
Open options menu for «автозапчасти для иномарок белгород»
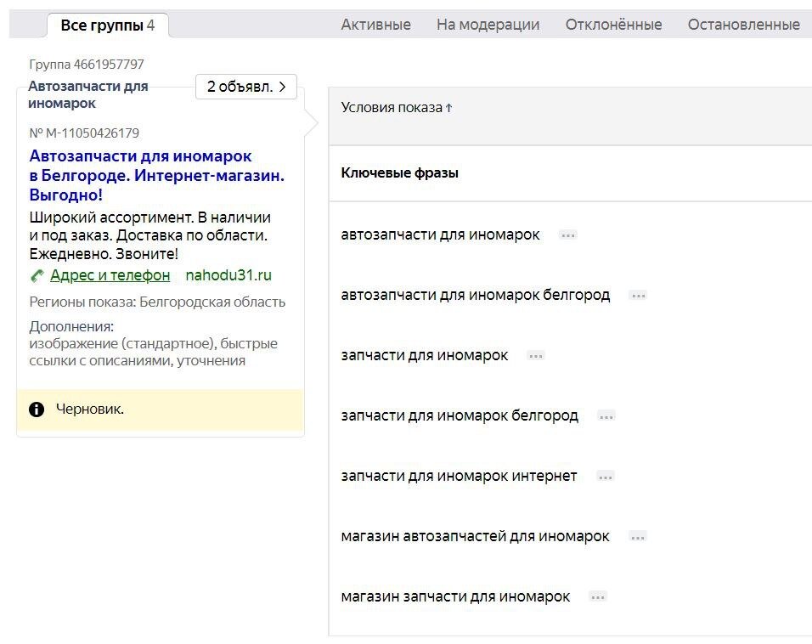click(637, 296)
